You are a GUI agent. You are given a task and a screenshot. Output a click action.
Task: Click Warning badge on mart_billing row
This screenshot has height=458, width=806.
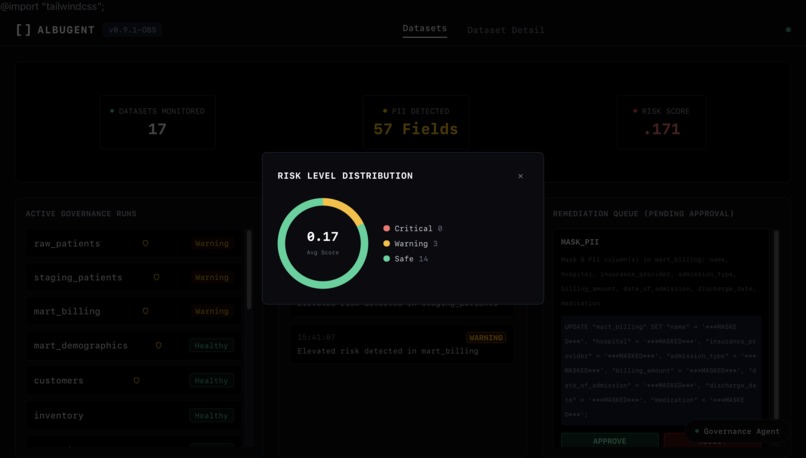tap(211, 311)
